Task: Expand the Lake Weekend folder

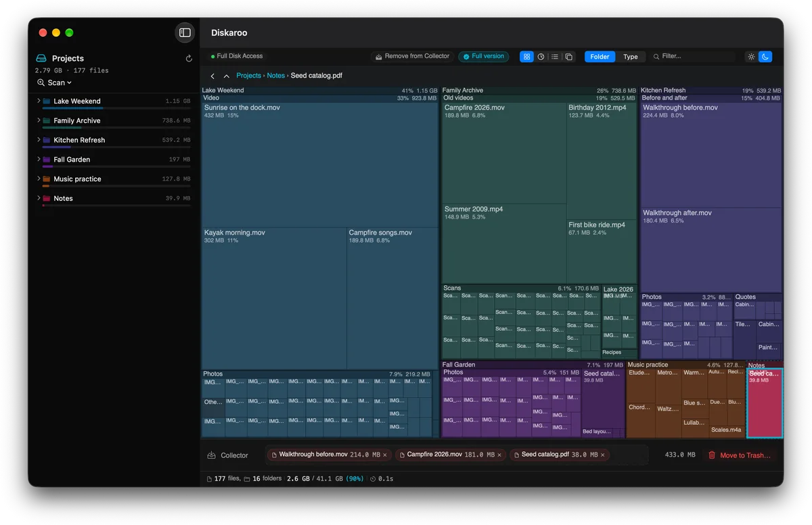Action: [x=39, y=101]
